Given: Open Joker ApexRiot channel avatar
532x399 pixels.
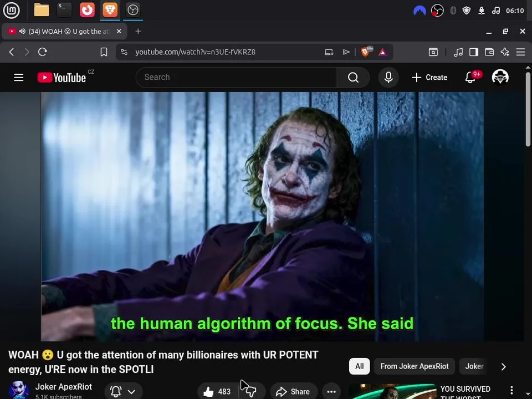Looking at the screenshot, I should [x=19, y=390].
